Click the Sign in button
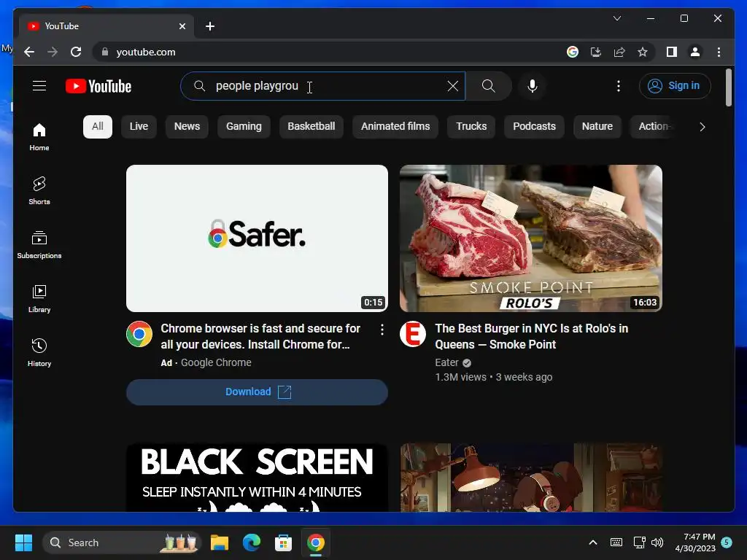 675,86
